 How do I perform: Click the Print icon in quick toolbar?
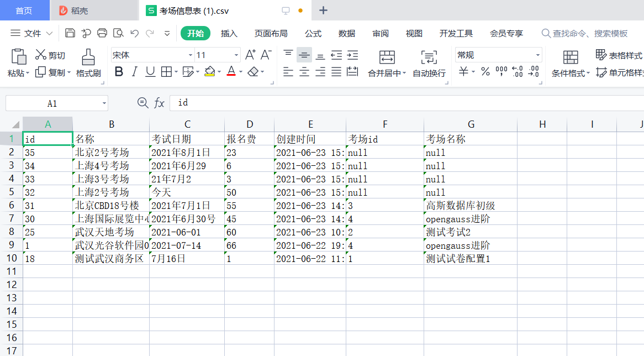(102, 33)
